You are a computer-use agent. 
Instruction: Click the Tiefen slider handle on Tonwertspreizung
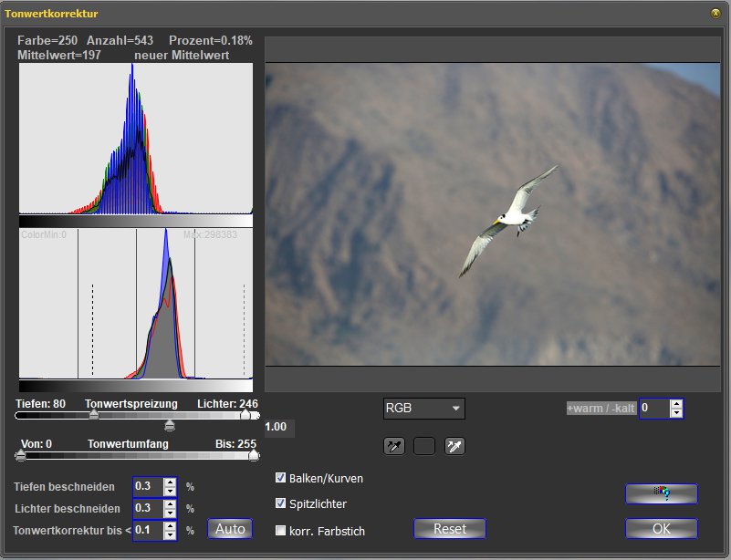pos(93,415)
